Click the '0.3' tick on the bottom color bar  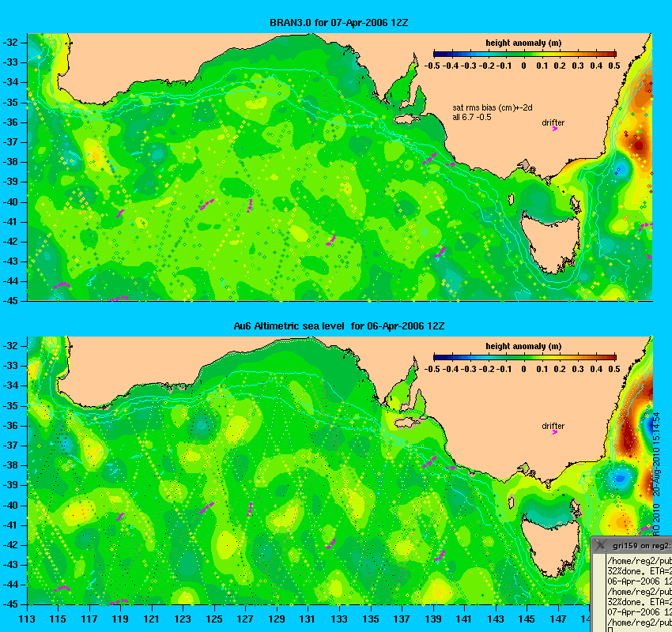coord(578,369)
